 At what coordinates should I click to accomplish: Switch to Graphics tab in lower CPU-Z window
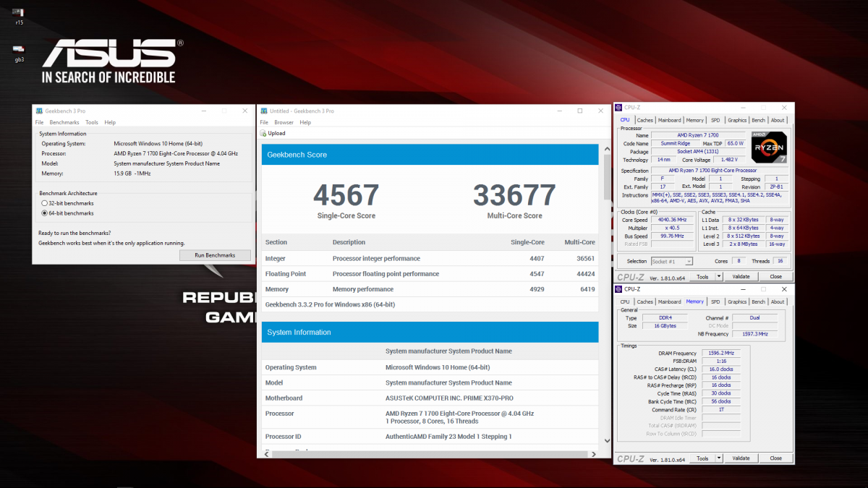click(x=737, y=301)
